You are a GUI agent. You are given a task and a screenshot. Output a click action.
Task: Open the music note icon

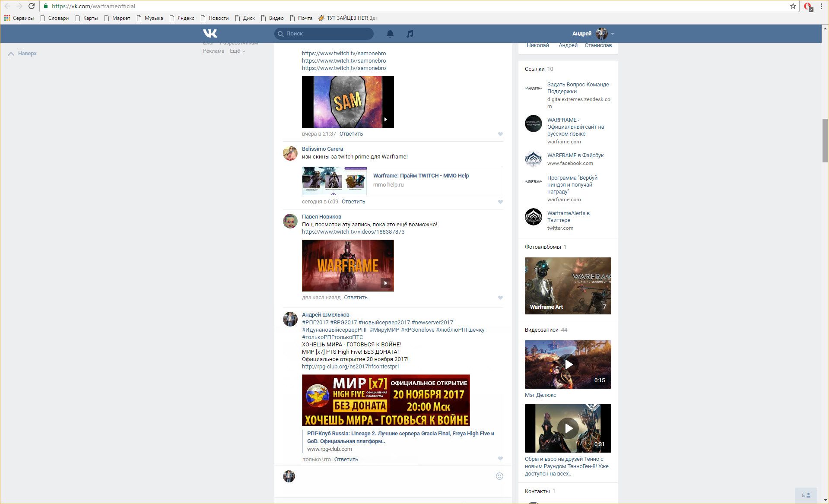click(410, 34)
